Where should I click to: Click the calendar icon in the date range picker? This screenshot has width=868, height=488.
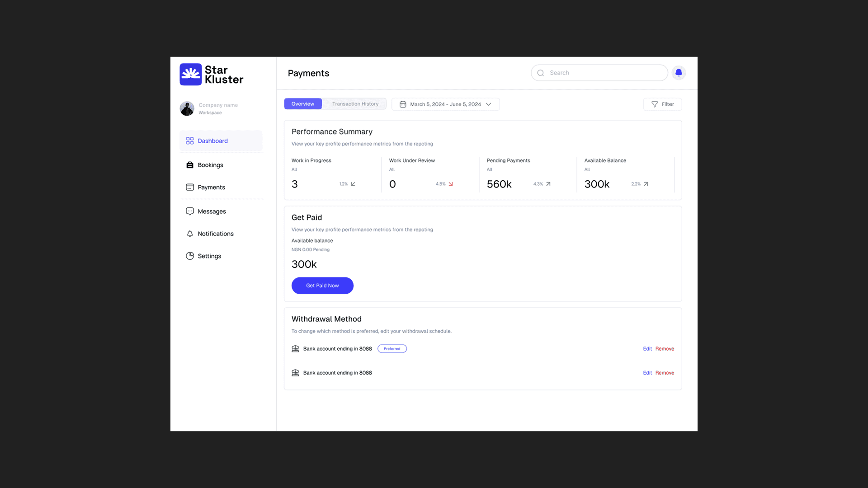point(403,104)
